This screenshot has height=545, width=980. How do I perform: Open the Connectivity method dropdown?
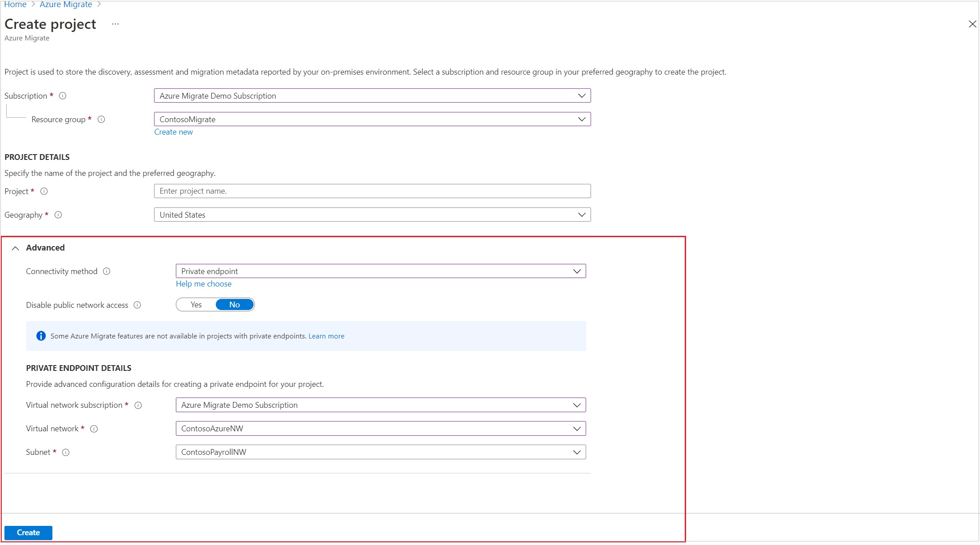tap(381, 271)
